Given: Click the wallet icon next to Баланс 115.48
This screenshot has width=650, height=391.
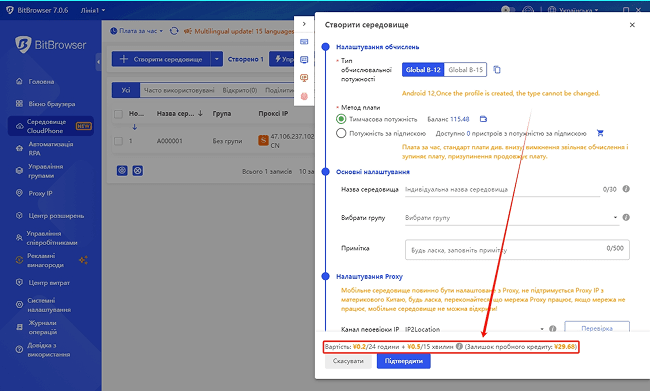Looking at the screenshot, I should 483,119.
